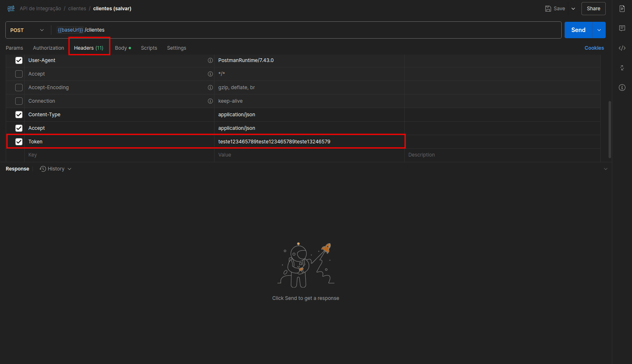Screen dimensions: 632x364
Task: Click the PostmanRuntime/7.43.0 value
Action: 309,60
